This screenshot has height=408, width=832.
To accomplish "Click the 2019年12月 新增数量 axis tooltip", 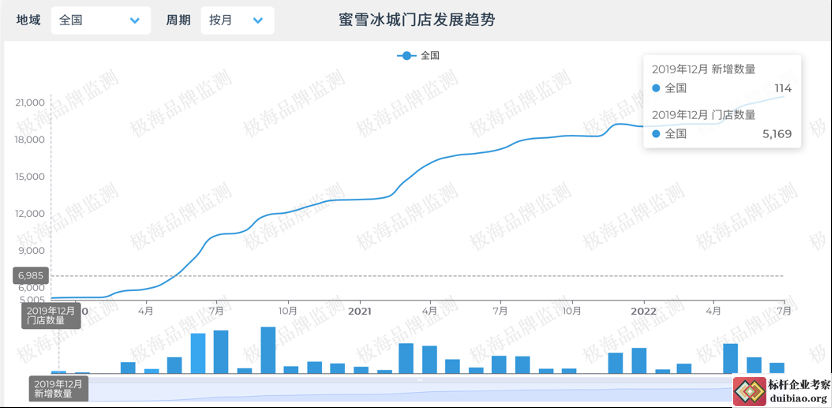I will tap(59, 389).
